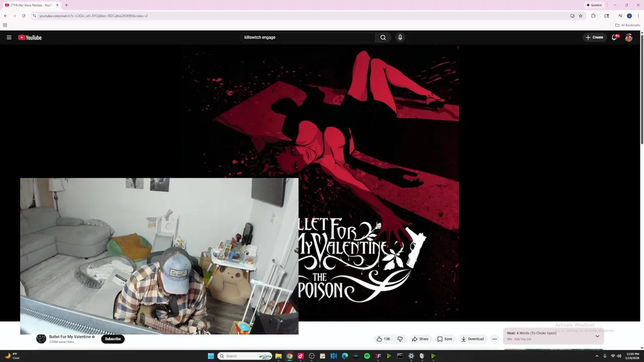Image resolution: width=644 pixels, height=362 pixels.
Task: Click the Chrome icon in the taskbar
Action: (x=289, y=356)
